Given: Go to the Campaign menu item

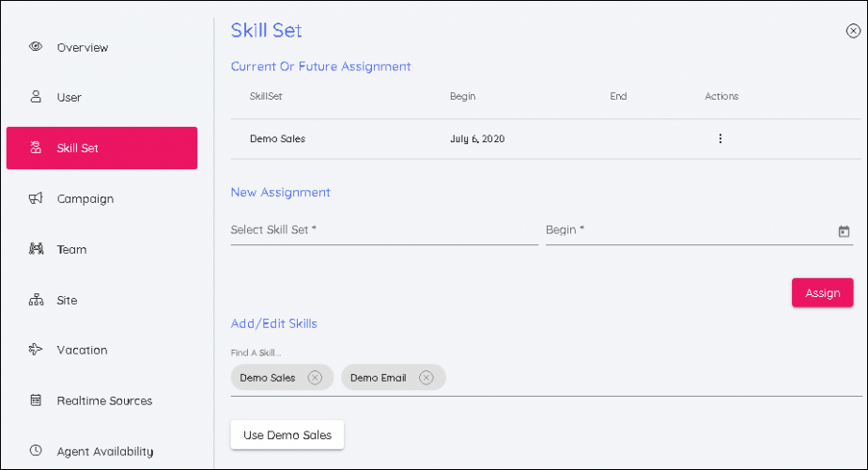Looking at the screenshot, I should pyautogui.click(x=85, y=199).
